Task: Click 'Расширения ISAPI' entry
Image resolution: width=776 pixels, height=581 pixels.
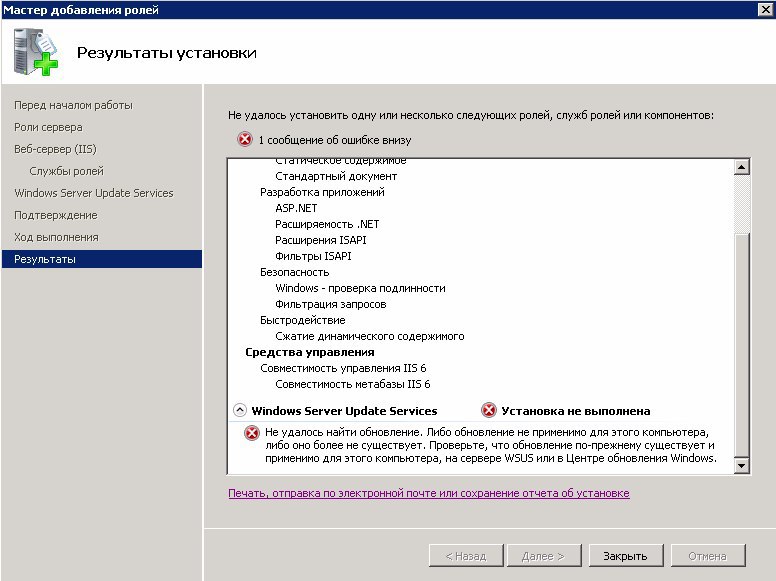Action: tap(321, 240)
